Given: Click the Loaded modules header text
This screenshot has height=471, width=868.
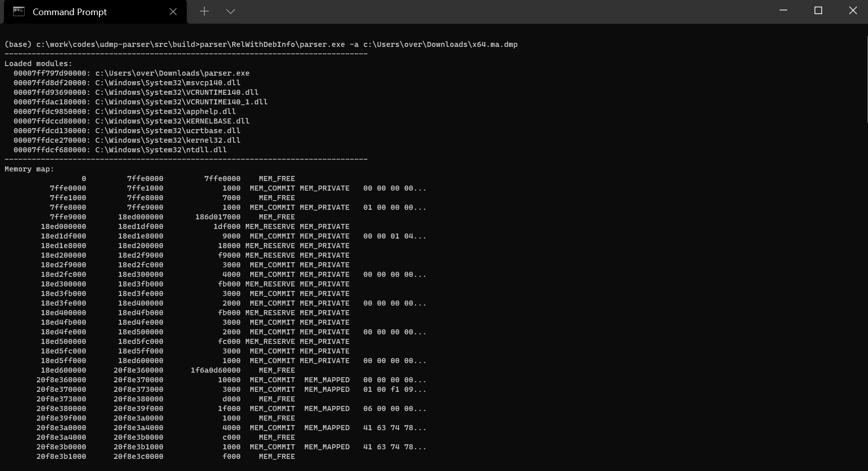Looking at the screenshot, I should point(38,63).
